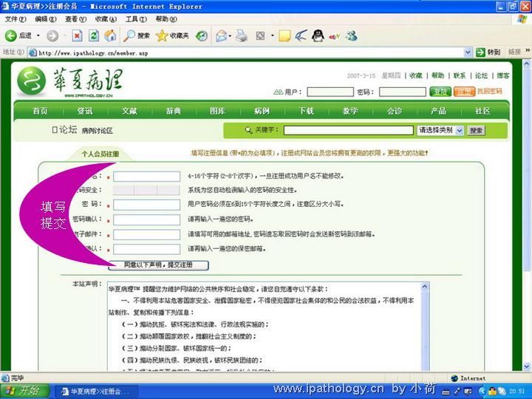The height and width of the screenshot is (399, 532).
Task: Open the Windows 开始 Start button
Action: 24,391
